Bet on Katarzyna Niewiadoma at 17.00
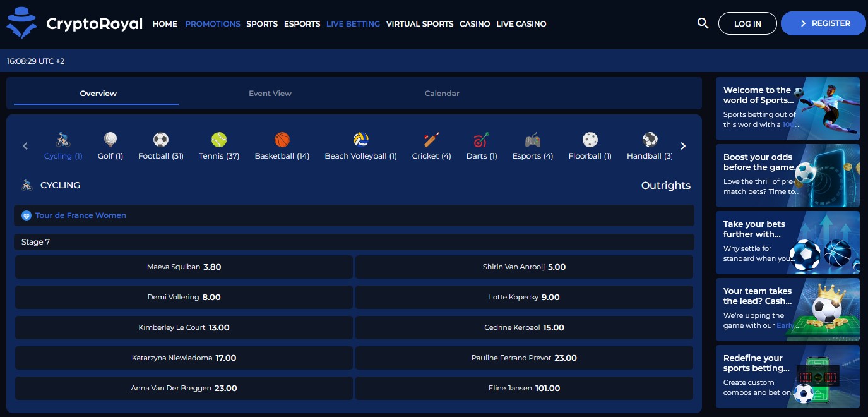The width and height of the screenshot is (868, 417). [184, 358]
